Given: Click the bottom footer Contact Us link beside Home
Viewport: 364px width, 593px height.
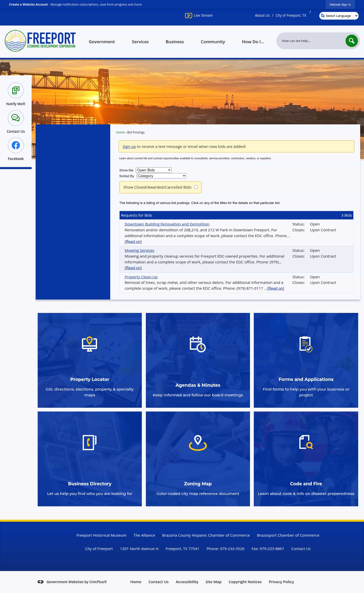Looking at the screenshot, I should point(158,582).
